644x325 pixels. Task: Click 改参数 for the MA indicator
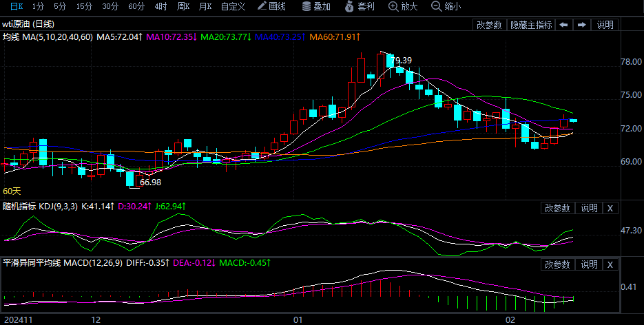[489, 25]
